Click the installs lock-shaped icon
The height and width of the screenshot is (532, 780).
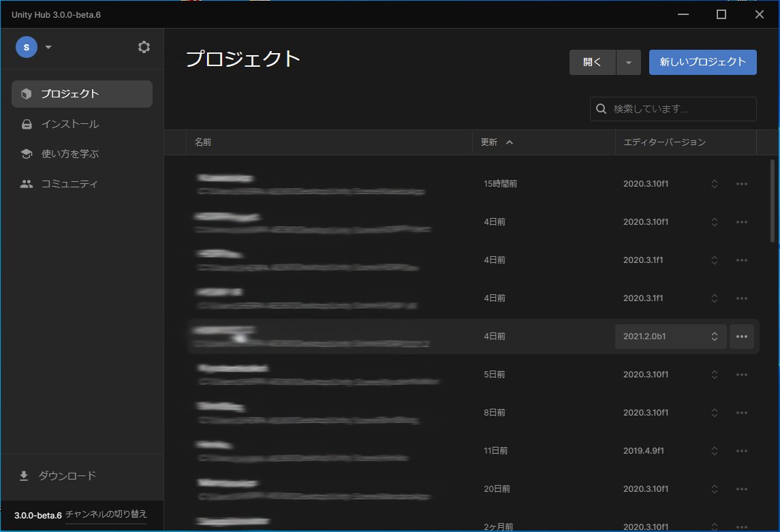coord(27,124)
